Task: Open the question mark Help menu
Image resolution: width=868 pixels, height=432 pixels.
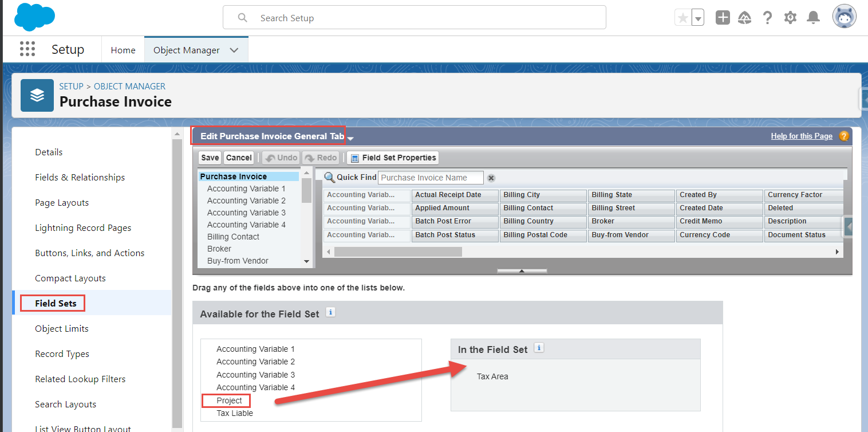Action: click(768, 18)
